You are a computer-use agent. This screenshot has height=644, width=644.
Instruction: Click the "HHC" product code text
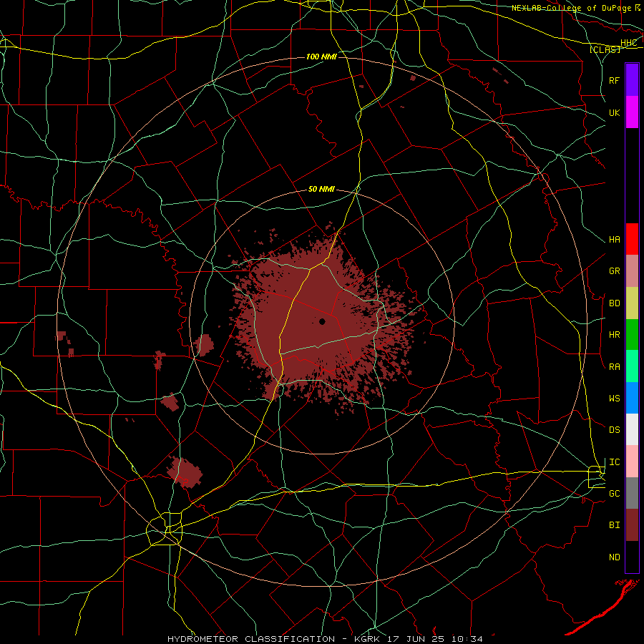point(628,43)
